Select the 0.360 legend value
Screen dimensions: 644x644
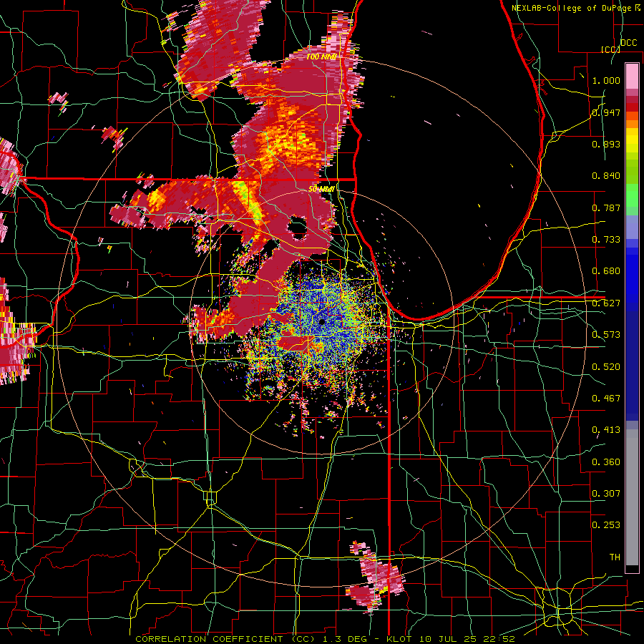pos(606,462)
